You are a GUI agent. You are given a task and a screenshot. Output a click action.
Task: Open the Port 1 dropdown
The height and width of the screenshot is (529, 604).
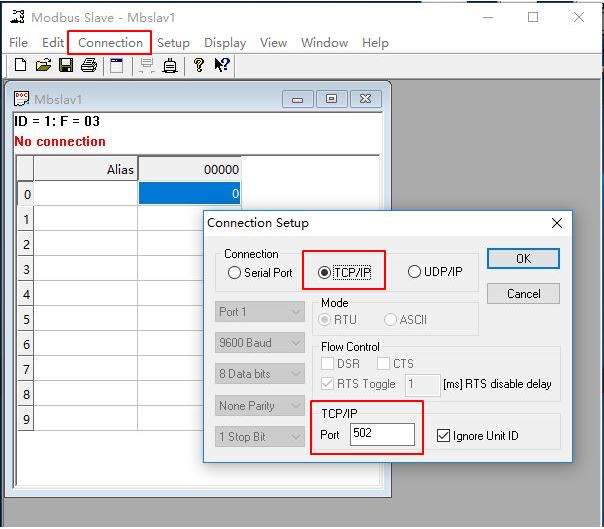[x=260, y=311]
